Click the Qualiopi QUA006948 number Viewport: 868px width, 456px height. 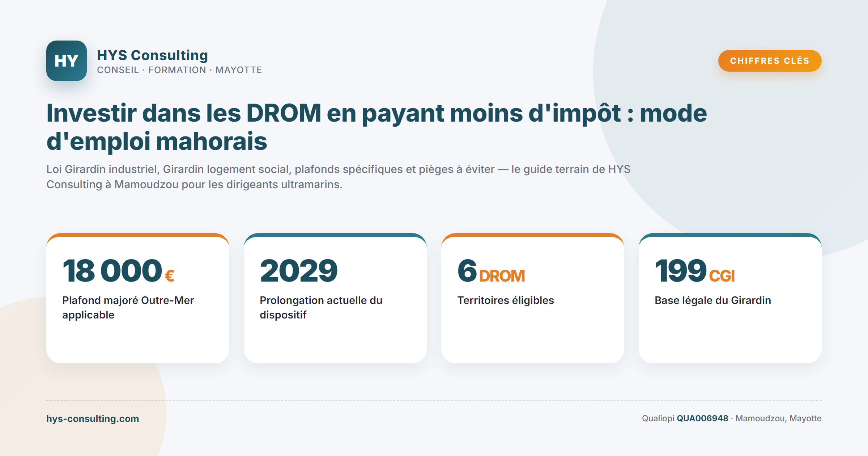pyautogui.click(x=702, y=418)
